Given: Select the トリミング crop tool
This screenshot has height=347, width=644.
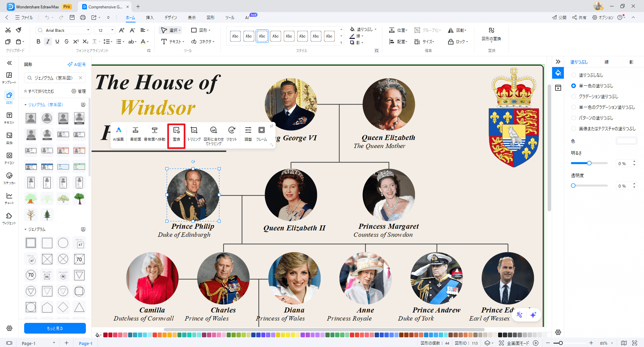Looking at the screenshot, I should point(194,134).
